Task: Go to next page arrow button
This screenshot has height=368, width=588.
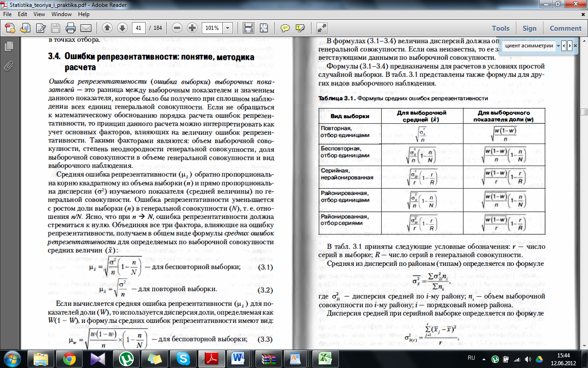Action: (x=122, y=28)
